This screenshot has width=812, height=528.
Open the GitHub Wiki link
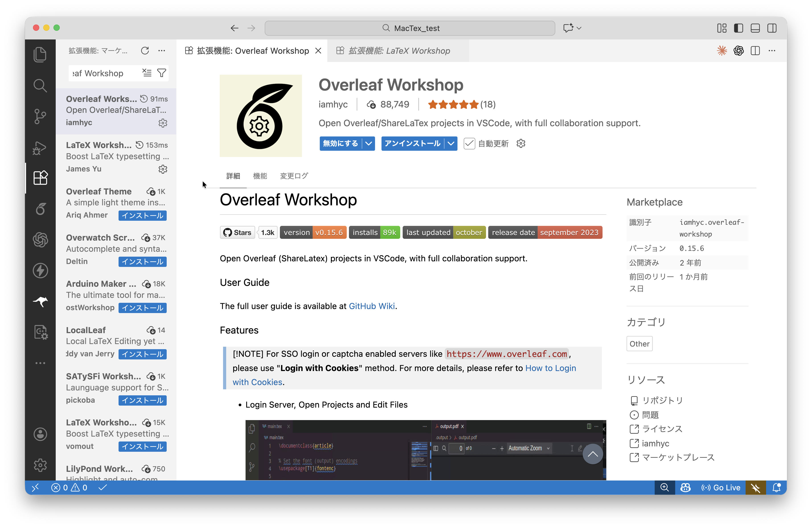[371, 306]
